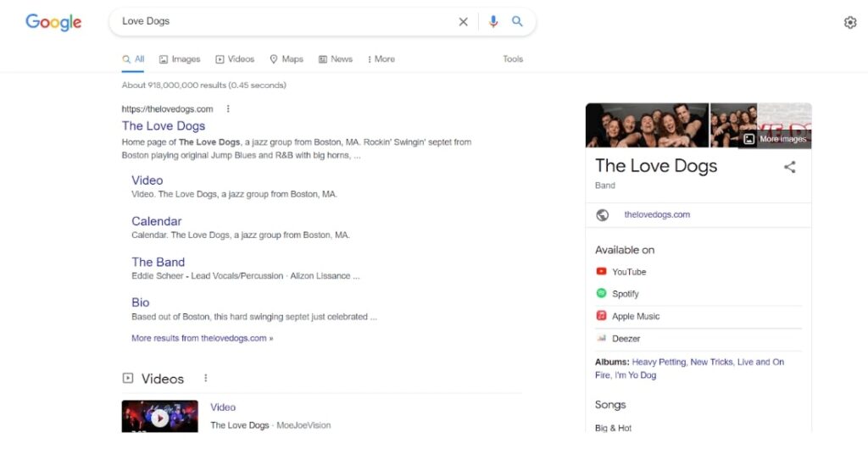Open the Video result by MoeJoeVision
The height and width of the screenshot is (454, 868).
(223, 407)
